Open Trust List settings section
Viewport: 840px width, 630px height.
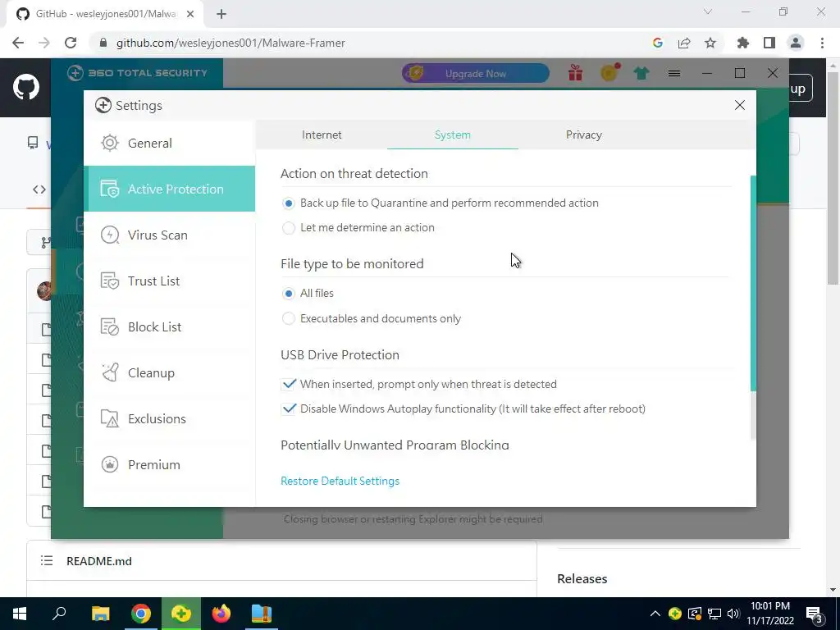point(169,281)
